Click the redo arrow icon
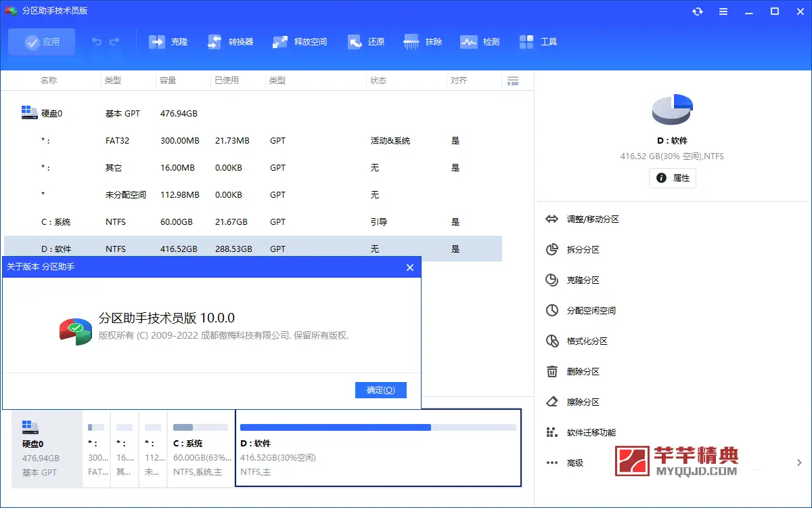Viewport: 812px width, 508px height. coord(114,42)
